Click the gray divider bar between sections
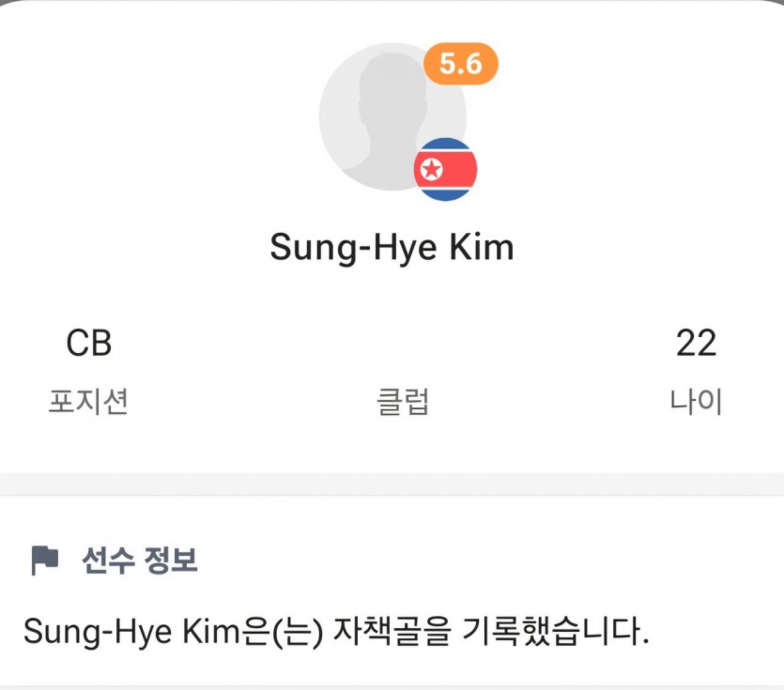 click(x=392, y=484)
